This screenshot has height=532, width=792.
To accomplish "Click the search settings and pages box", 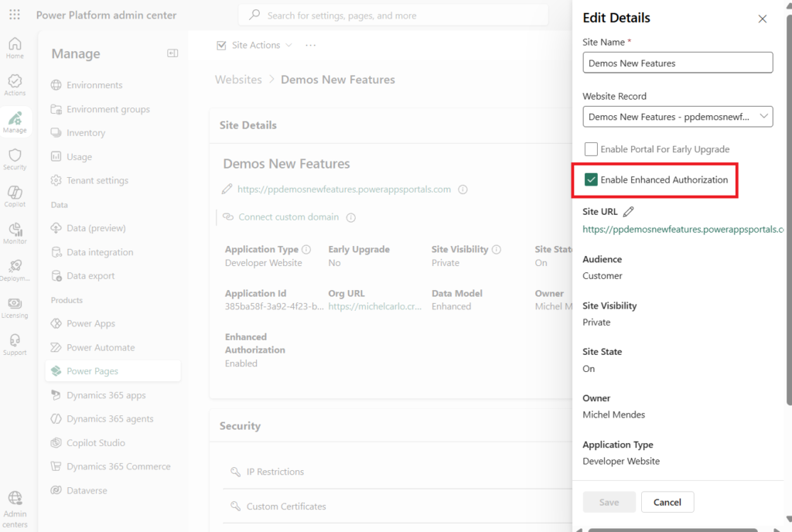I will 393,15.
